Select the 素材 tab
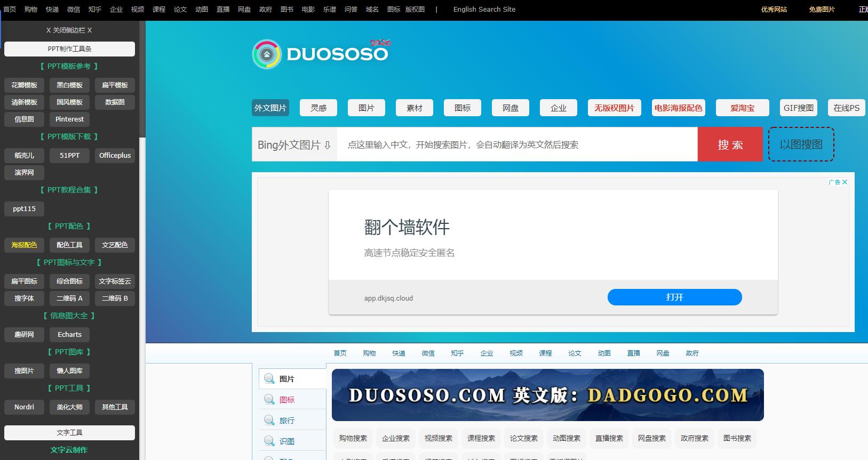The image size is (868, 460). coord(415,108)
